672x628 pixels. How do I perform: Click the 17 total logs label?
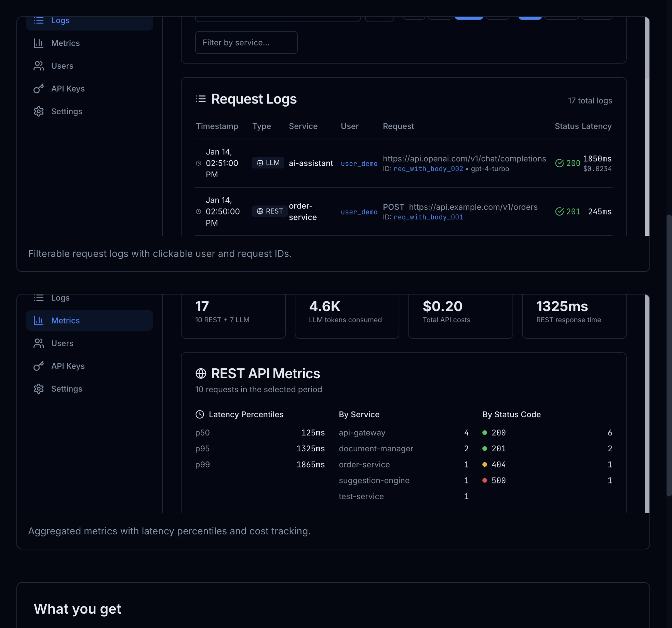coord(590,101)
